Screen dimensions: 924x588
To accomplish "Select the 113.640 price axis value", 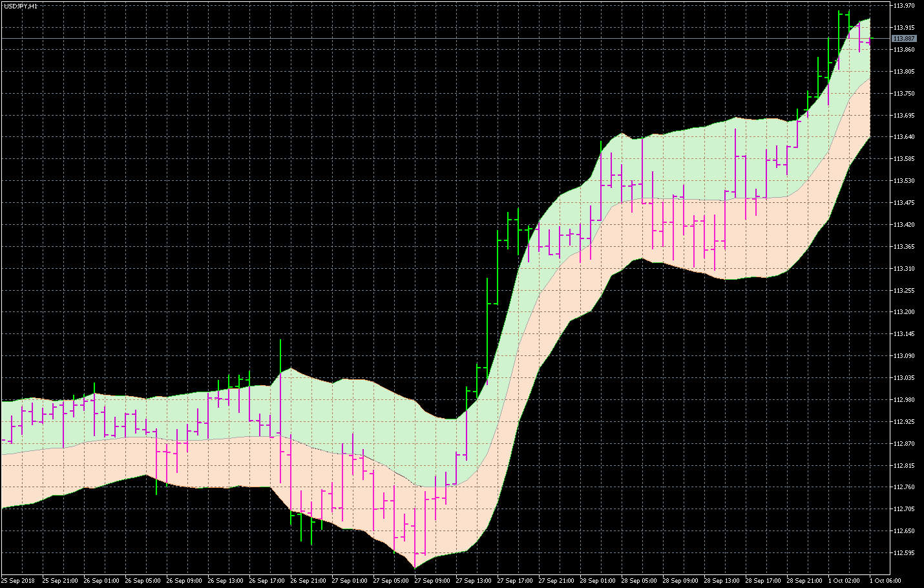I will pyautogui.click(x=903, y=137).
